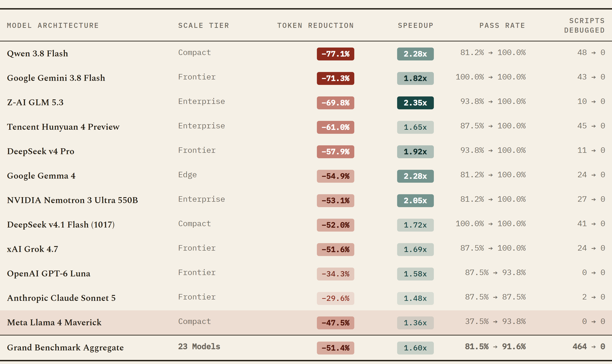Sort by the Token Reduction column header
Screen dimensions: 612x364
(315, 26)
